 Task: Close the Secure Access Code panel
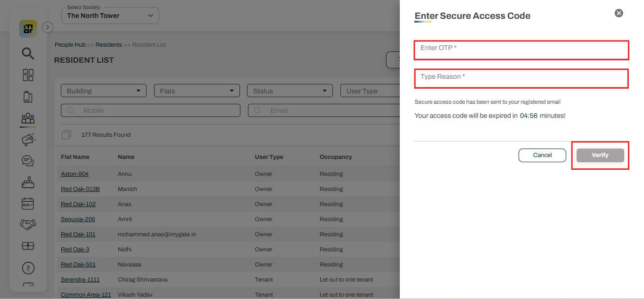619,13
